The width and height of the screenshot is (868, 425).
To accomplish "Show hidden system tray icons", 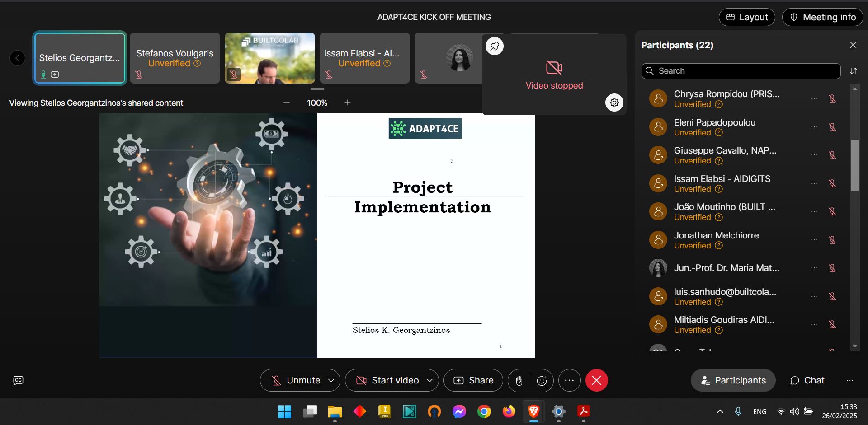I will 720,411.
